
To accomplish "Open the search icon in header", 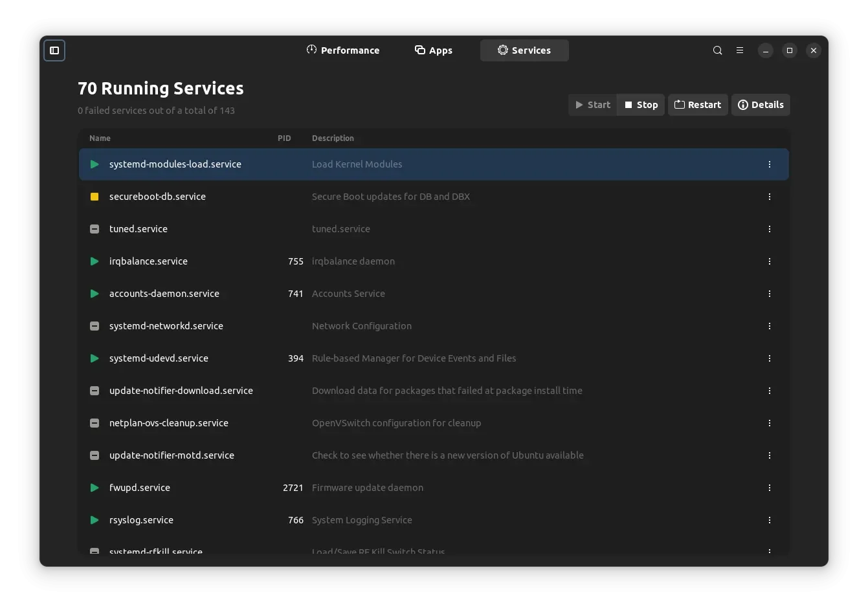I will point(717,50).
